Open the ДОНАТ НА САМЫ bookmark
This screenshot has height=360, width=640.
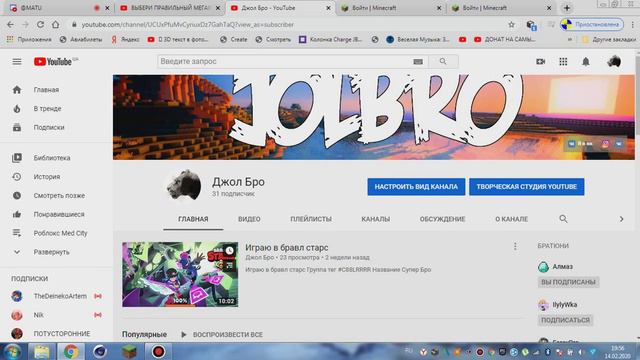(504, 40)
